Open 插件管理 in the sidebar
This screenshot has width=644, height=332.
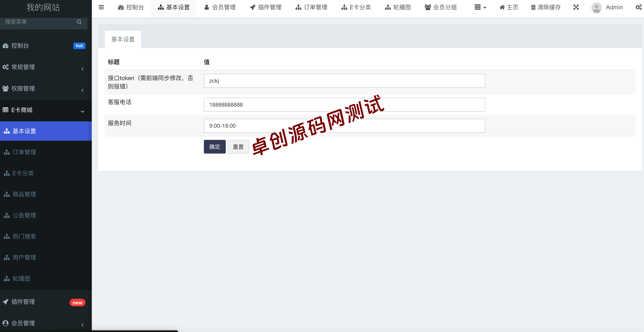tap(46, 302)
